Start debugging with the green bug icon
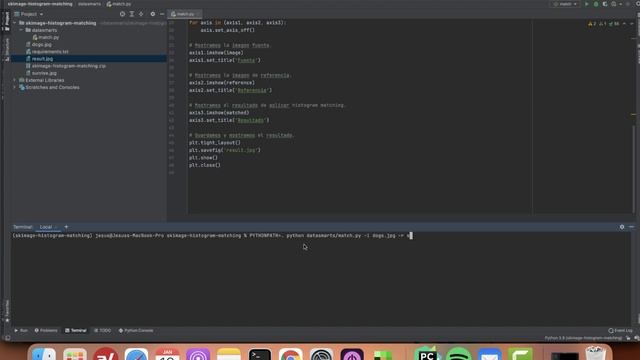Screen dimensions: 640x360 pyautogui.click(x=596, y=4)
